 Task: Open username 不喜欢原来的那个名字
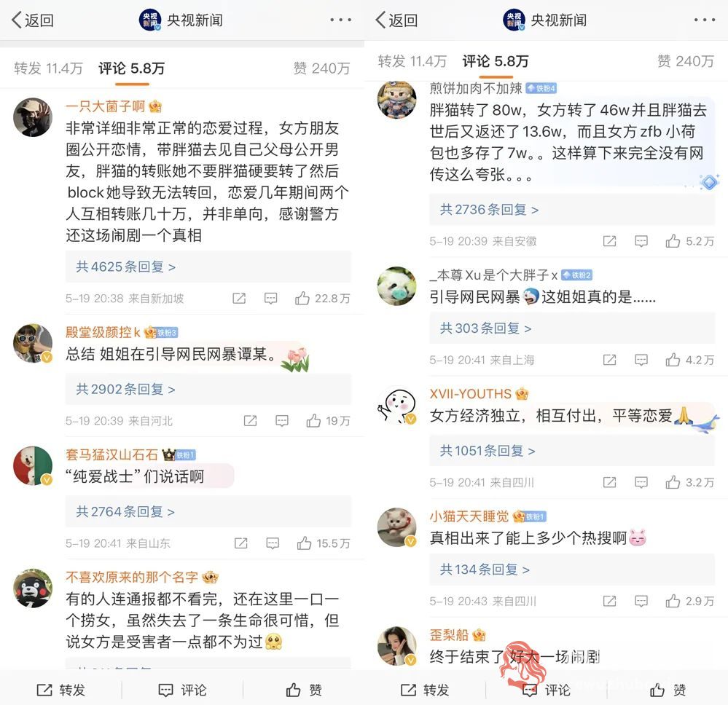pyautogui.click(x=132, y=577)
